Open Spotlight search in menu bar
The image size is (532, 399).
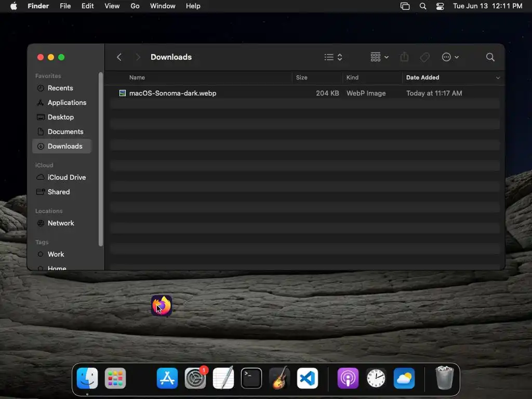pyautogui.click(x=423, y=6)
